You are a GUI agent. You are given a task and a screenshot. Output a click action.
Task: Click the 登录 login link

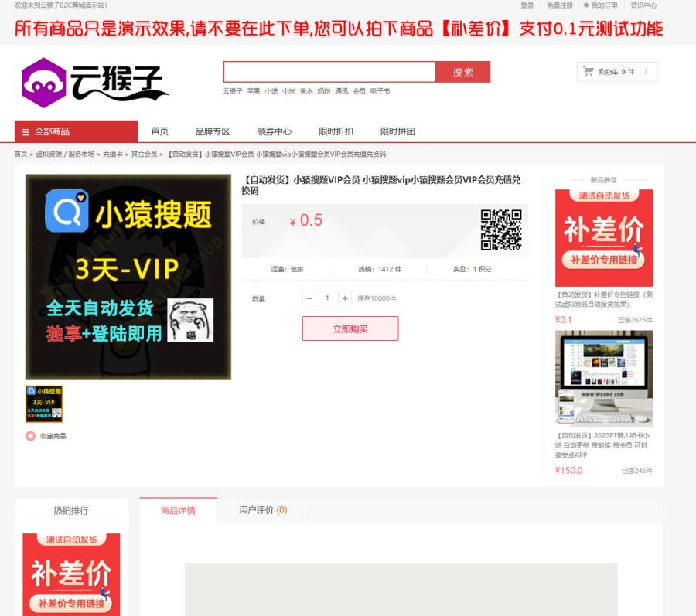529,5
